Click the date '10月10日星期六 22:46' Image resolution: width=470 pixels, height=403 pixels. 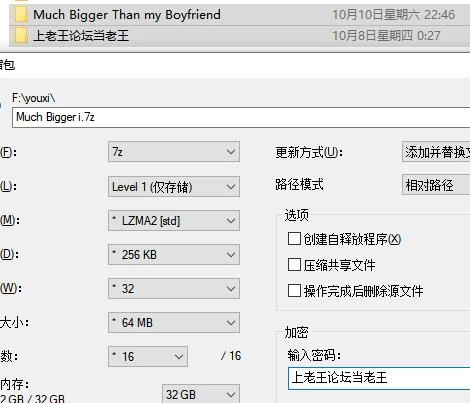(394, 15)
